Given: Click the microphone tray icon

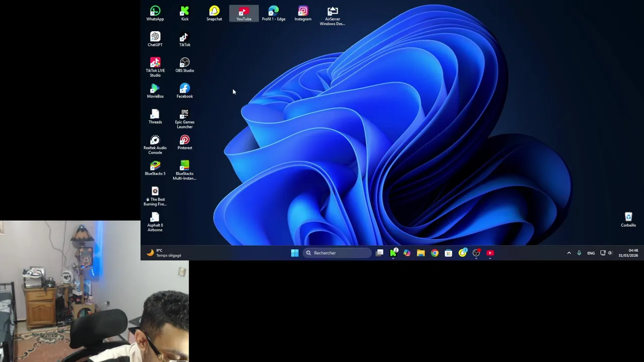Looking at the screenshot, I should pyautogui.click(x=579, y=253).
